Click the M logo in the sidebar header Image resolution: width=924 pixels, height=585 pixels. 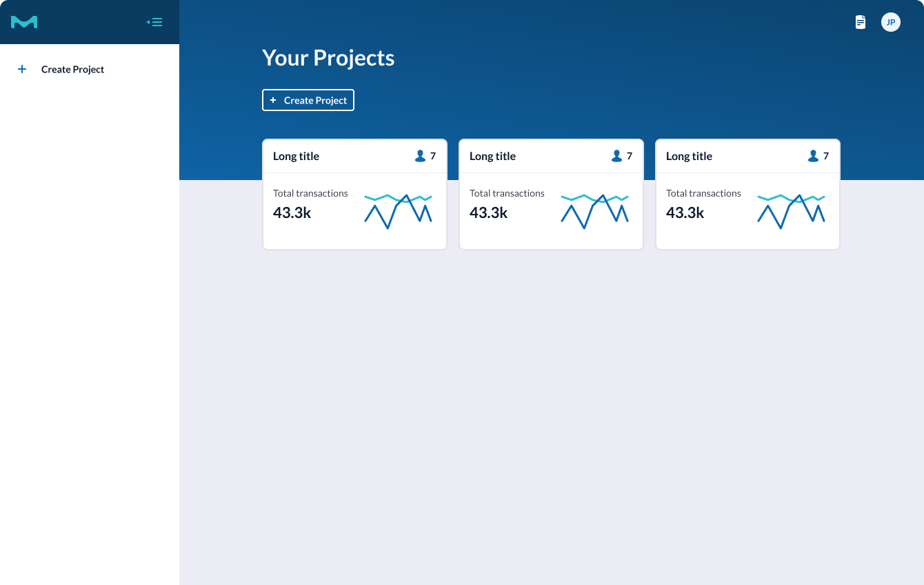(24, 22)
